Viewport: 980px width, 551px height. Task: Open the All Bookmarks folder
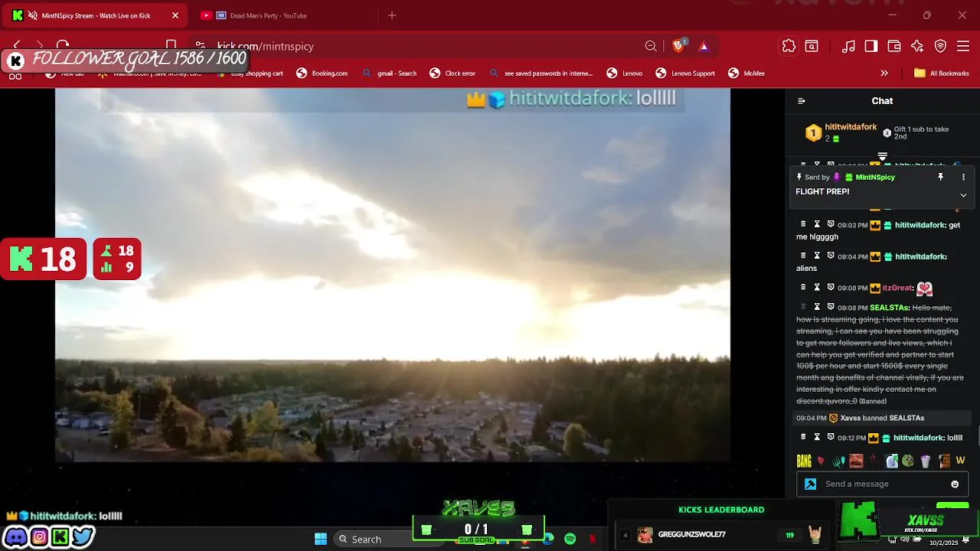coord(941,73)
